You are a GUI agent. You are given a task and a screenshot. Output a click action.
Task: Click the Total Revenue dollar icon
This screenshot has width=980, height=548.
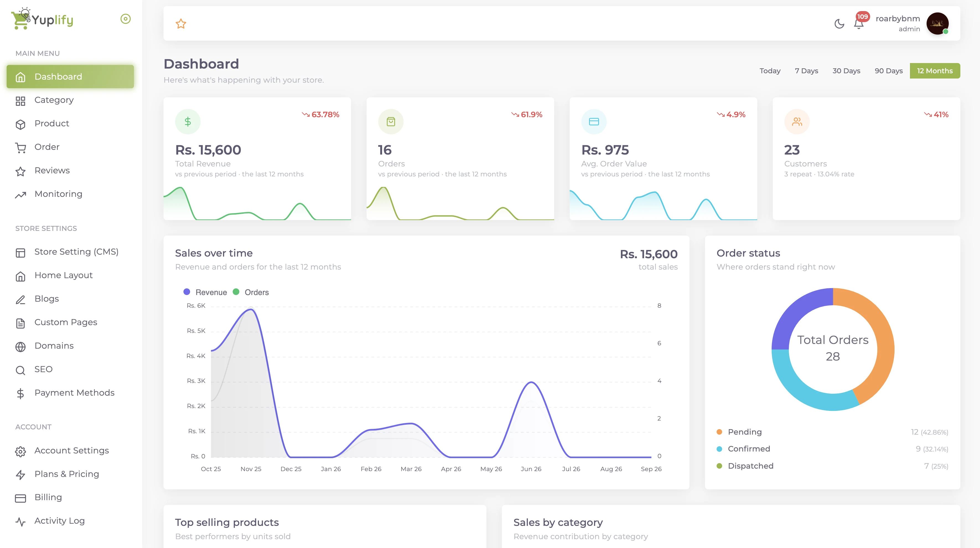(188, 122)
